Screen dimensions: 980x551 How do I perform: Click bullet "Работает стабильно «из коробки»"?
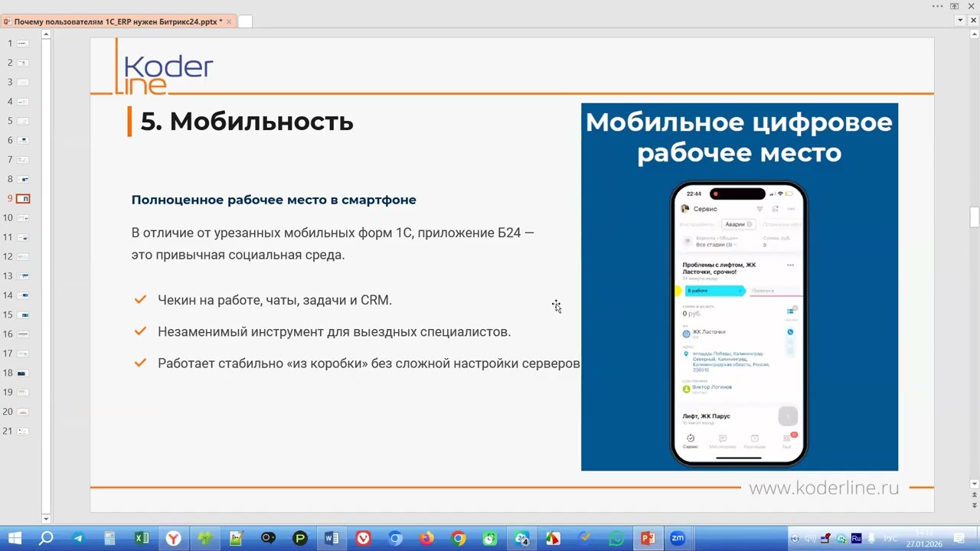coord(369,364)
